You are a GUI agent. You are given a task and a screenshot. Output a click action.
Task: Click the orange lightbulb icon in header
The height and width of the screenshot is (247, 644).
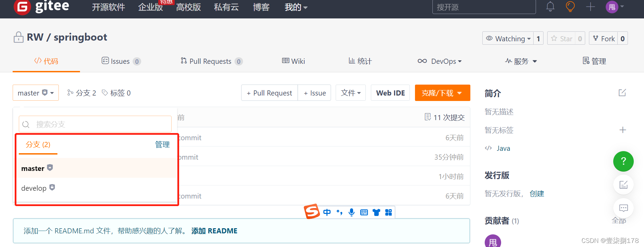coord(570,7)
